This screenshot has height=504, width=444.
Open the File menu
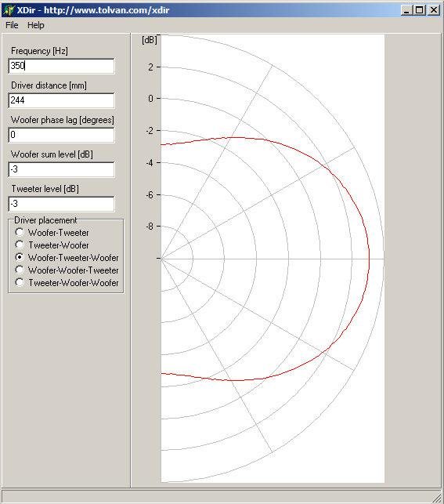tap(12, 25)
